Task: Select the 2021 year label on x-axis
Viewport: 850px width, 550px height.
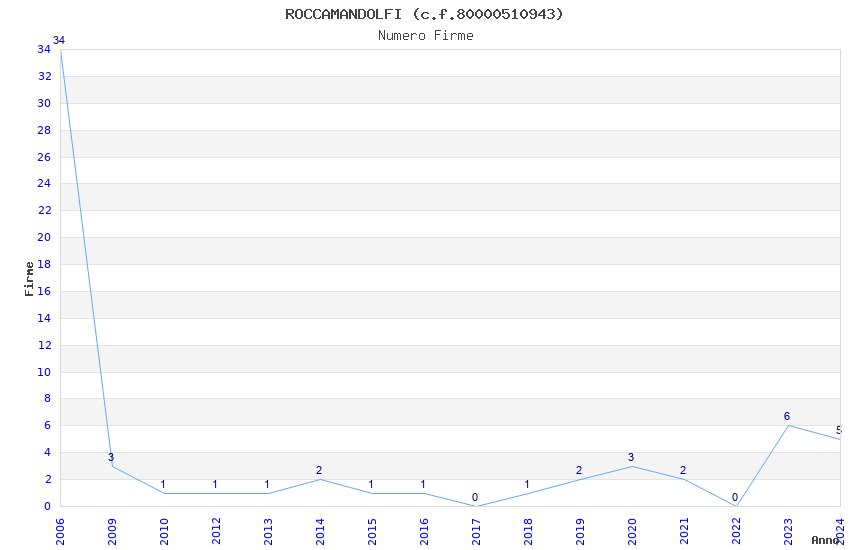Action: (685, 532)
